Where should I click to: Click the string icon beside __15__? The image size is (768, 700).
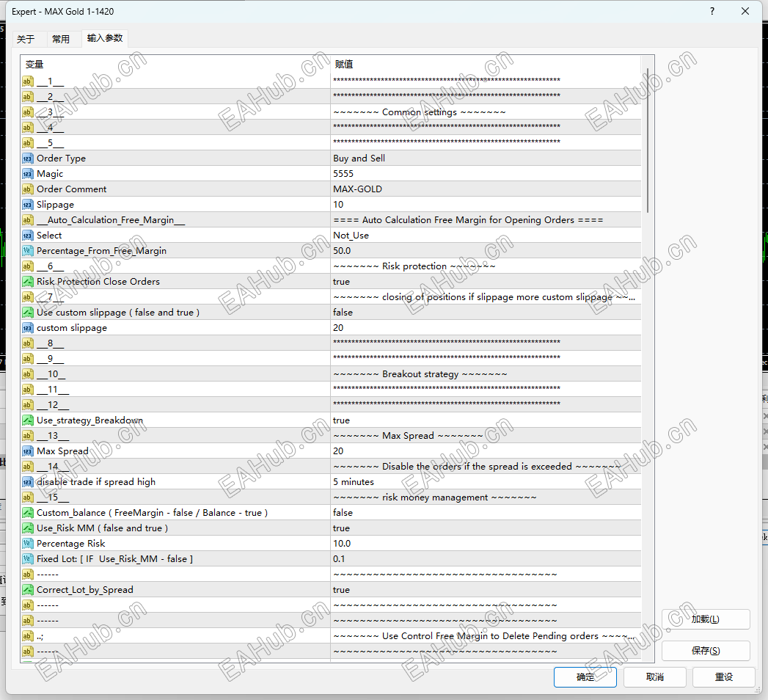[x=28, y=497]
